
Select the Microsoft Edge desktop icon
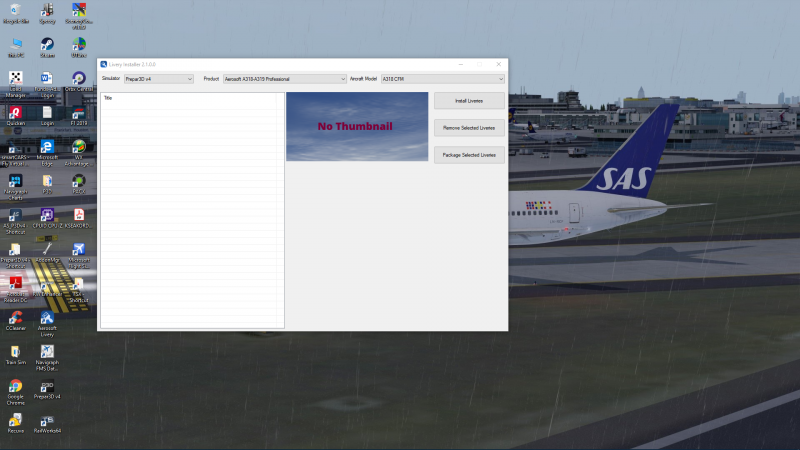pyautogui.click(x=47, y=153)
